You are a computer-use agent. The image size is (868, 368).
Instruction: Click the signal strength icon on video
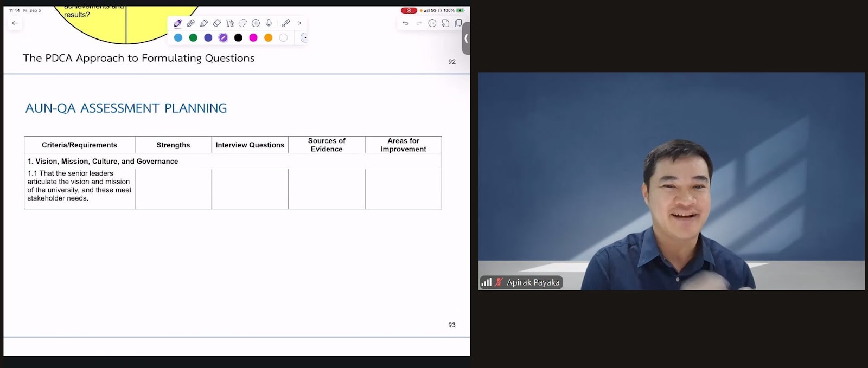(487, 282)
